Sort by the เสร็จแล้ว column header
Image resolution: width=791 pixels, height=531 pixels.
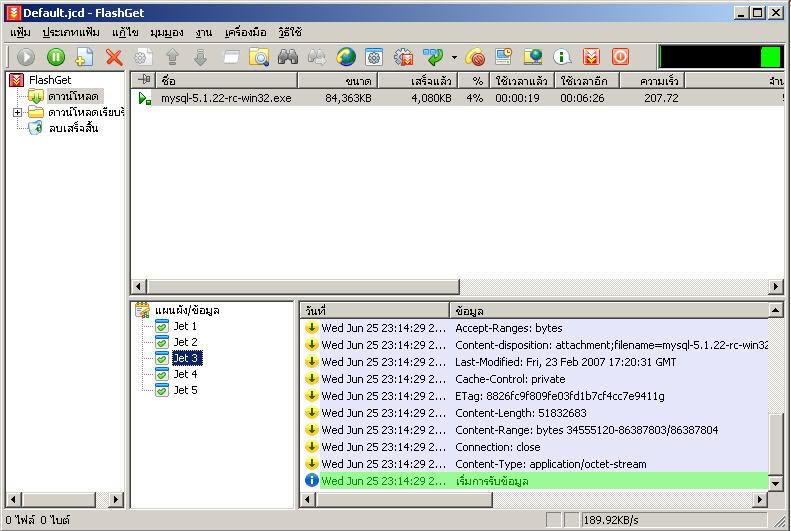[418, 81]
